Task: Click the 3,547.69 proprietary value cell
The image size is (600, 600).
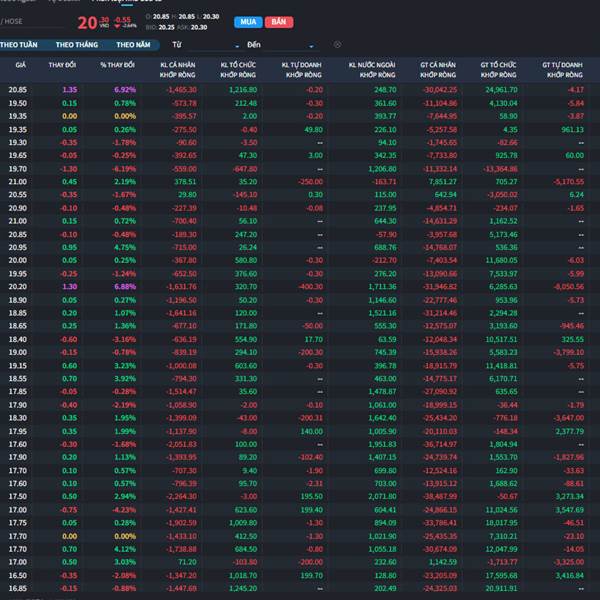Action: 569,510
